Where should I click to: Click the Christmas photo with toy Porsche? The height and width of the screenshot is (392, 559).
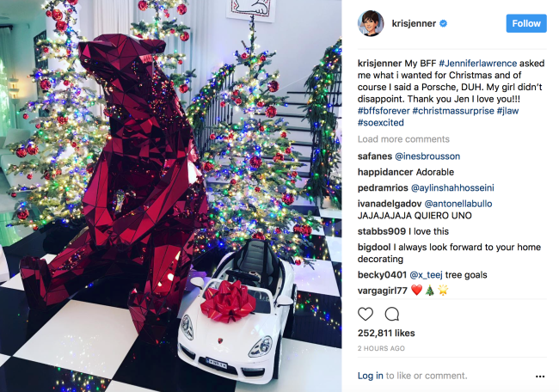point(171,196)
